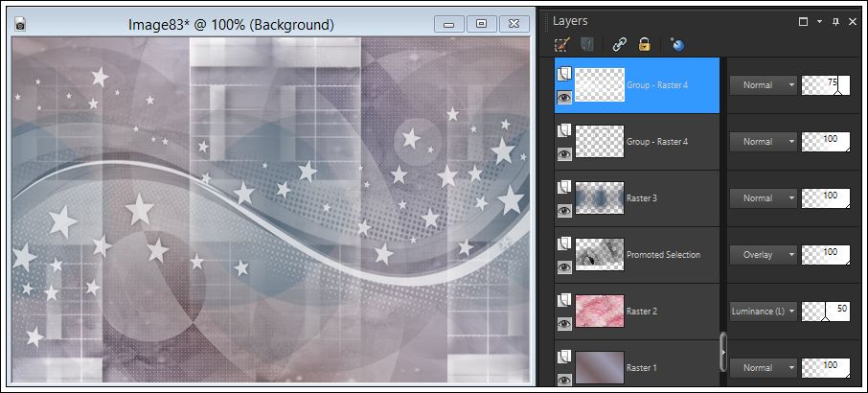Select the layer named Raster 1
This screenshot has height=393, width=868.
tap(642, 367)
